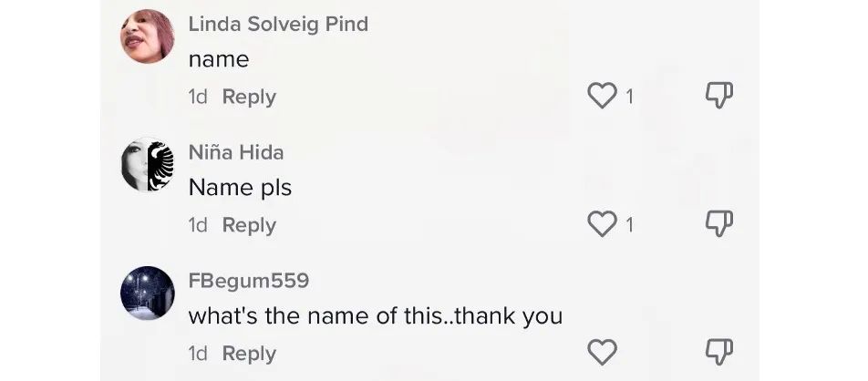This screenshot has height=381, width=868.
Task: Select the comment text 'name'
Action: 218,59
